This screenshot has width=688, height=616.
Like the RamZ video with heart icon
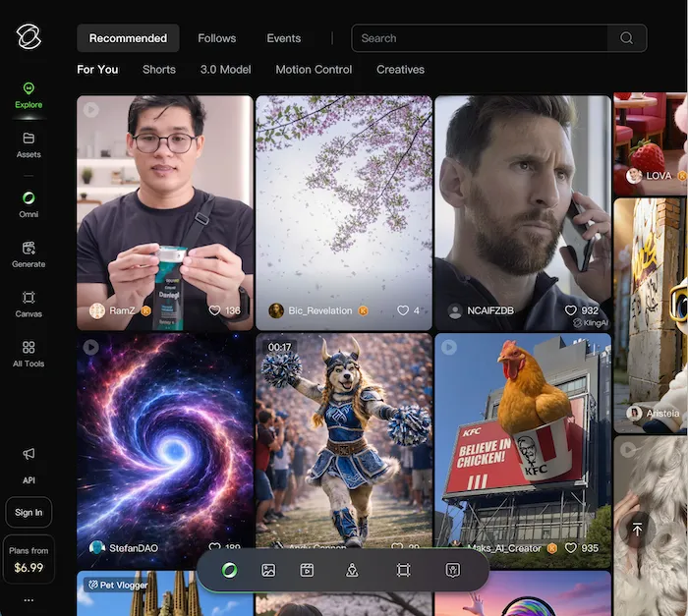215,310
